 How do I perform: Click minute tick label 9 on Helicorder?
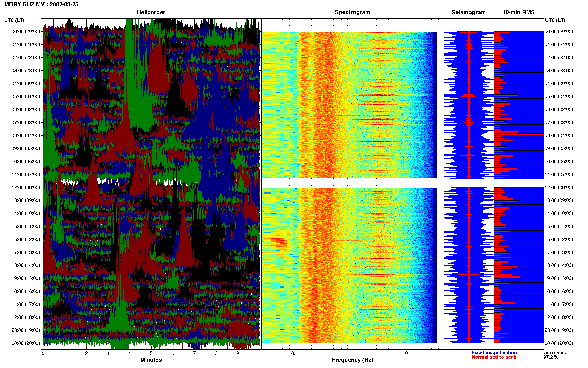pos(238,353)
